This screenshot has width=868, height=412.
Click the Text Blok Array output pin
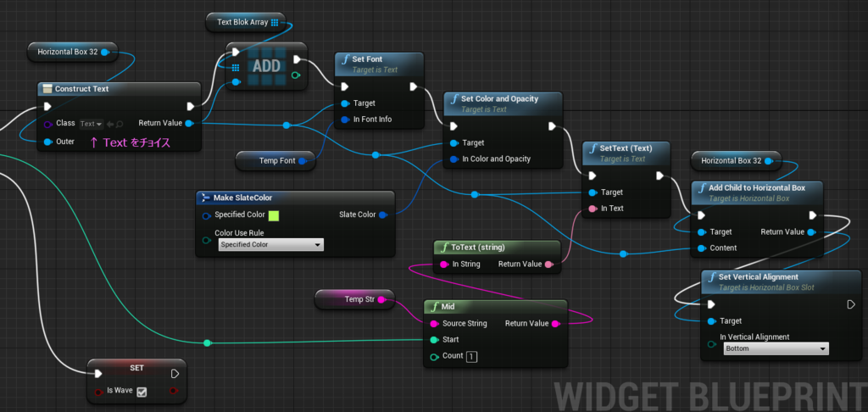click(275, 23)
